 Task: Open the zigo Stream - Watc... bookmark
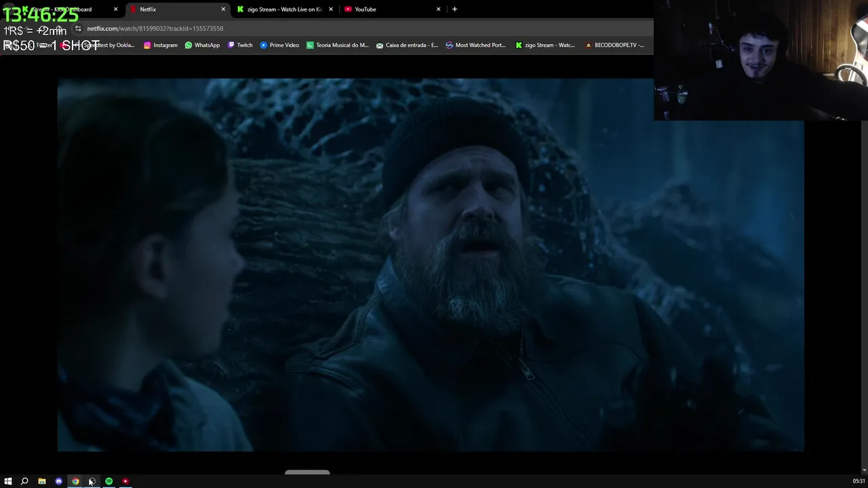[x=545, y=45]
